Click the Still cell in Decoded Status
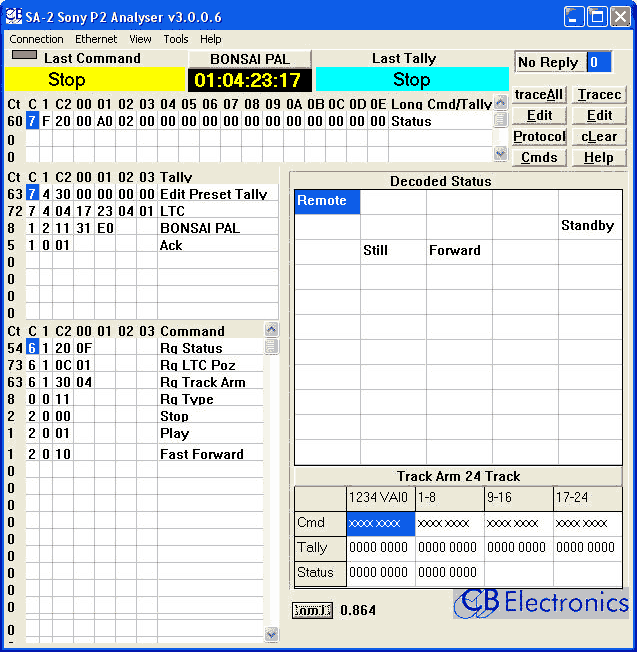This screenshot has width=637, height=652. click(393, 252)
